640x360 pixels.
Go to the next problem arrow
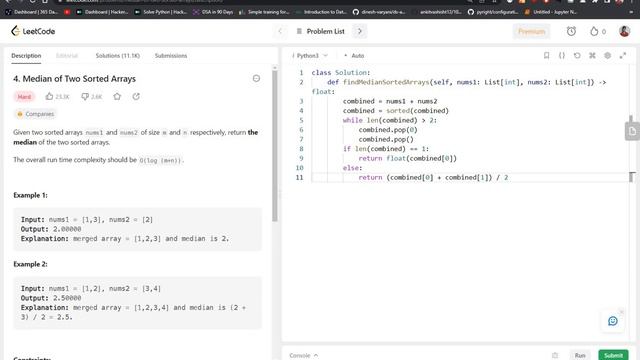[x=360, y=31]
